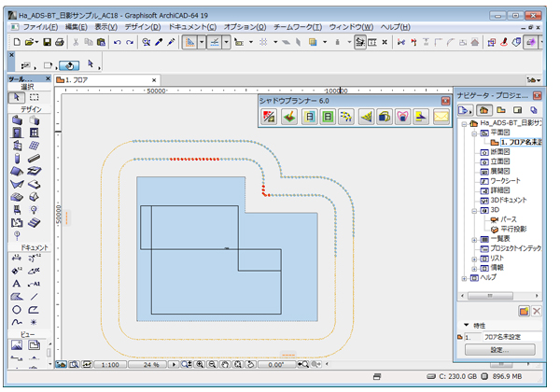Toggle the Guide Lines button in the toolbar
This screenshot has width=560, height=392.
coord(190,42)
